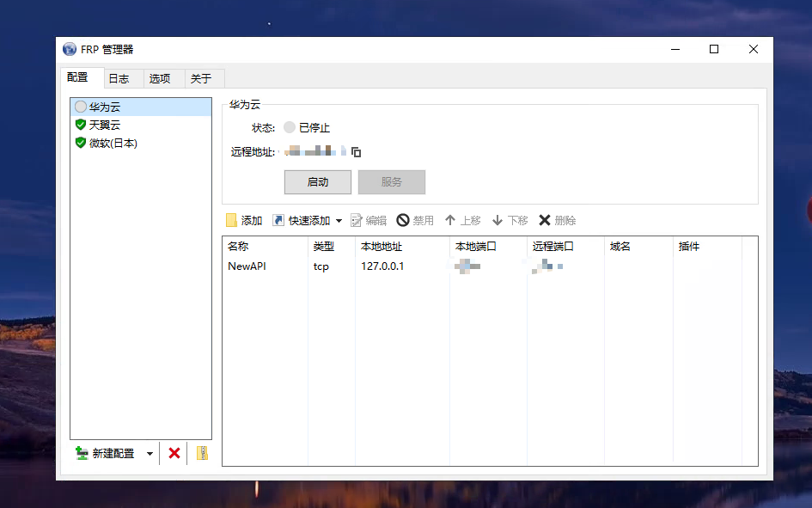The image size is (812, 508).
Task: Sort by the 类型 column header
Action: point(332,247)
